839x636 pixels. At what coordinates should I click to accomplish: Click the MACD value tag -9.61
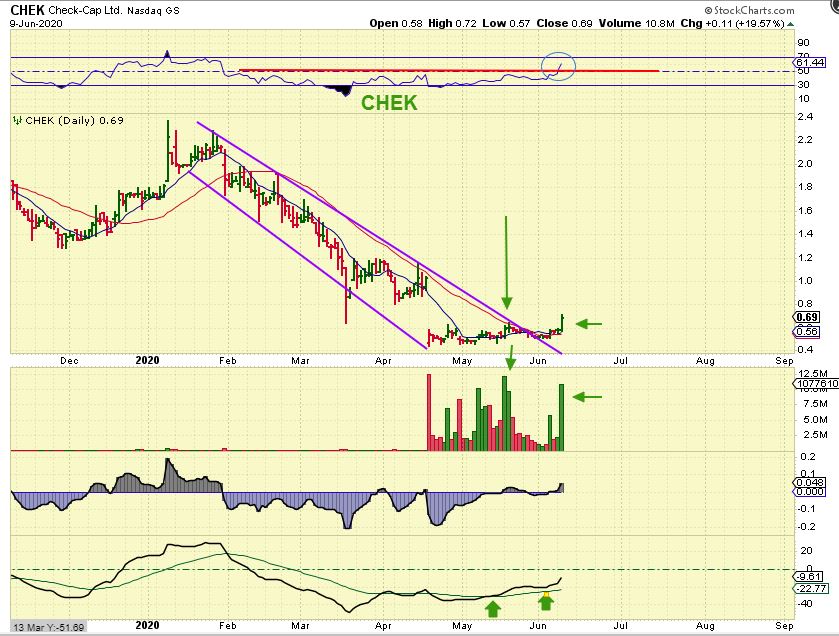click(x=809, y=577)
